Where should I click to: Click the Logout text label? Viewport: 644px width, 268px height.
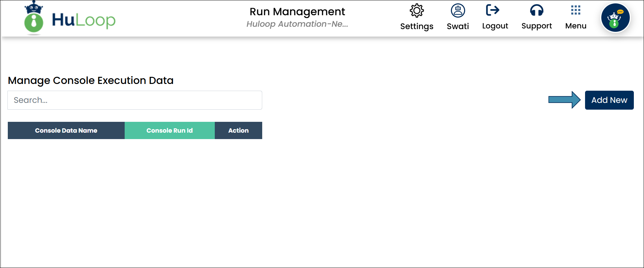coord(495,26)
